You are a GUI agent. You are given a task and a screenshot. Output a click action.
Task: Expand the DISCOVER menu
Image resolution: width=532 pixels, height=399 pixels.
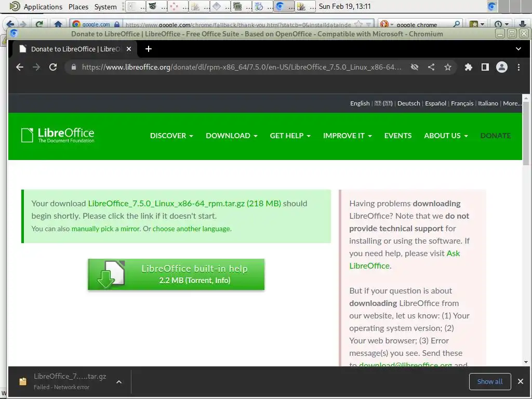click(x=171, y=136)
